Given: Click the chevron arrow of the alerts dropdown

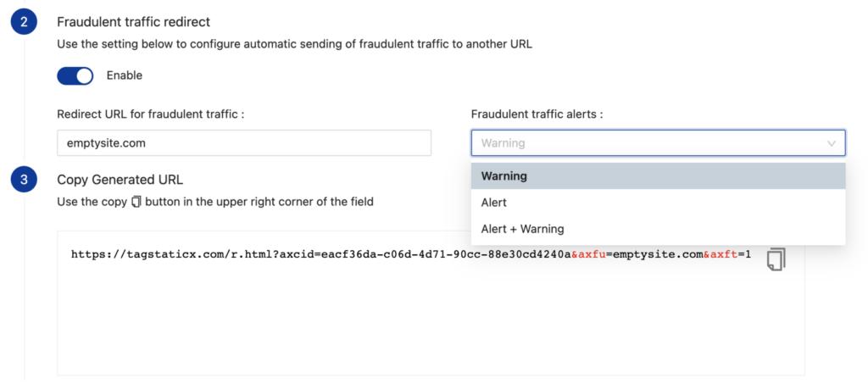Looking at the screenshot, I should [x=832, y=143].
